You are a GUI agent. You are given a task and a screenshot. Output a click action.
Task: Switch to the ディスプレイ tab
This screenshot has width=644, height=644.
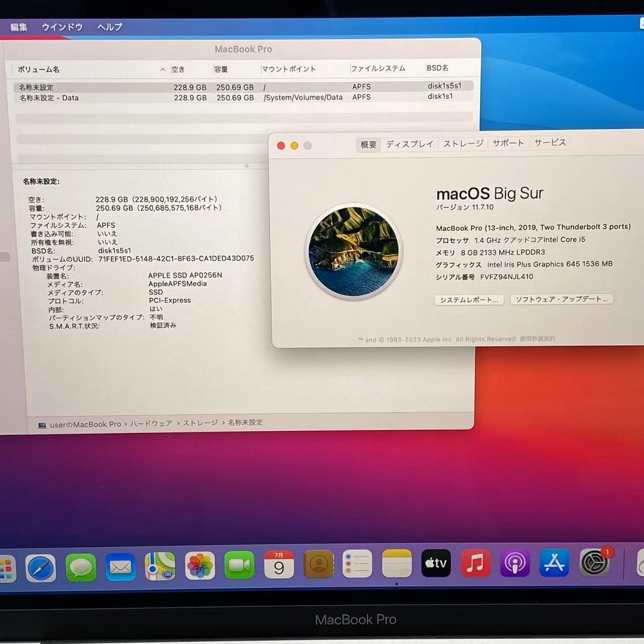click(x=409, y=143)
